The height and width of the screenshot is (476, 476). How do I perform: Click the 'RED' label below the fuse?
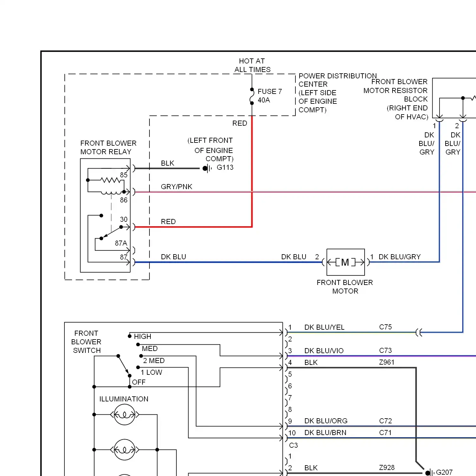pos(240,123)
